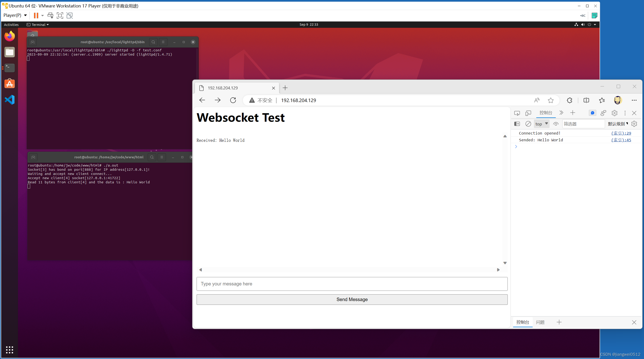
Task: Click the bookmark/favorites star icon
Action: click(550, 100)
